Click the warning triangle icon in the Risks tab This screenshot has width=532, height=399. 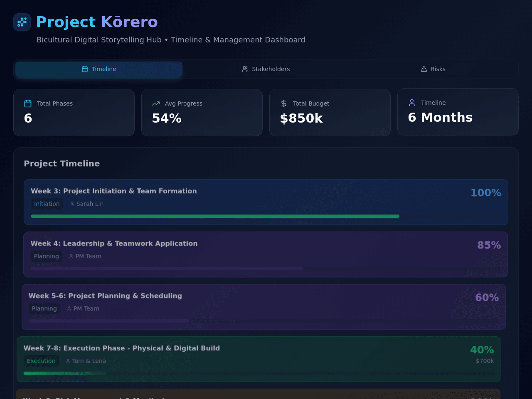[424, 69]
